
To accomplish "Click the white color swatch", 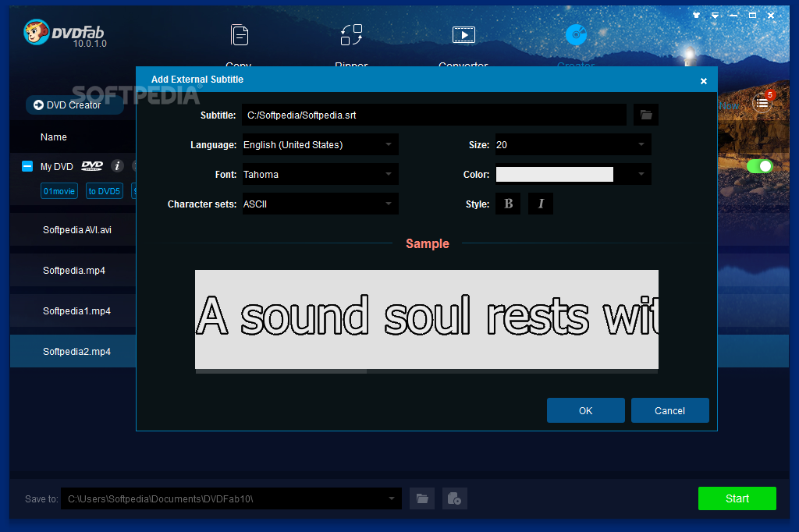I will coord(555,174).
